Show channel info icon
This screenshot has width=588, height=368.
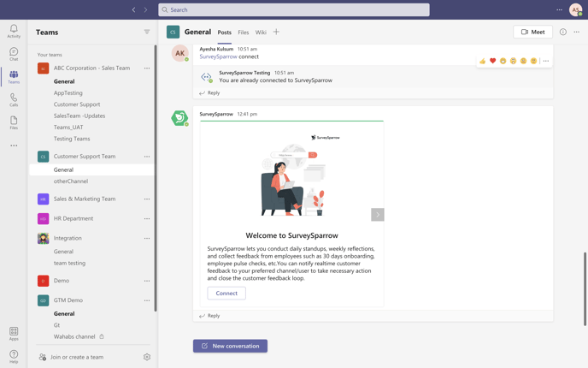[x=563, y=32]
